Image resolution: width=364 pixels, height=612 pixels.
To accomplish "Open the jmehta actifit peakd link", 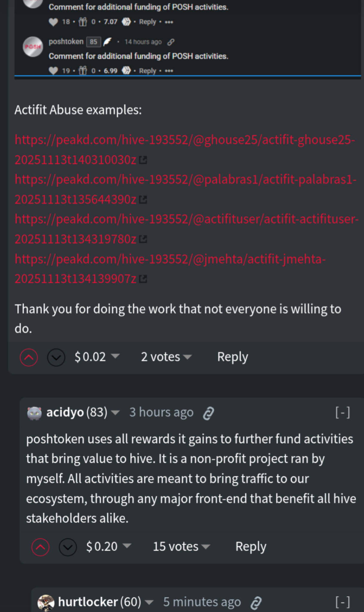I will coord(170,269).
